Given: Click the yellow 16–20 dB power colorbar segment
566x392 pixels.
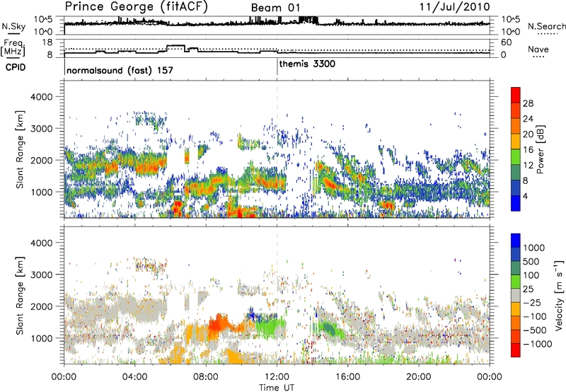Looking at the screenshot, I should 516,142.
